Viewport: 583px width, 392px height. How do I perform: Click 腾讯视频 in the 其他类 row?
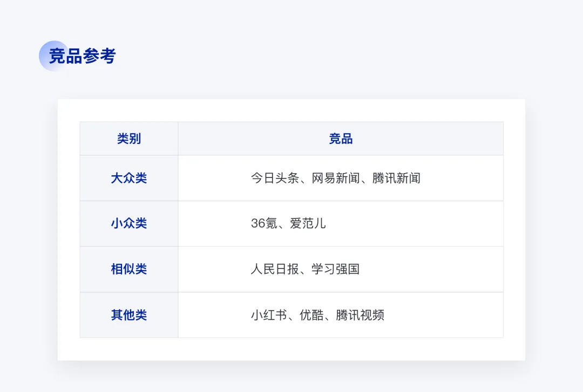click(360, 315)
